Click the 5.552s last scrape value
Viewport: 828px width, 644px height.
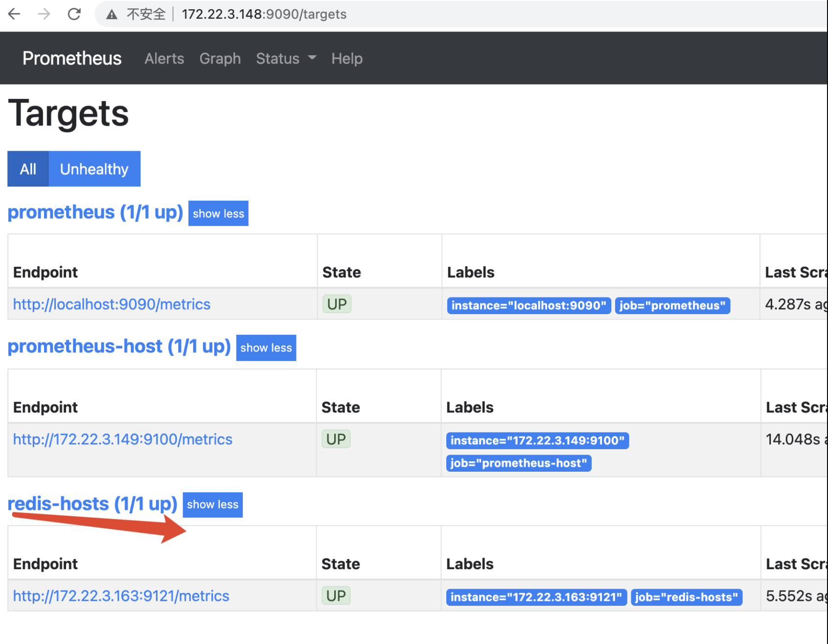point(797,596)
